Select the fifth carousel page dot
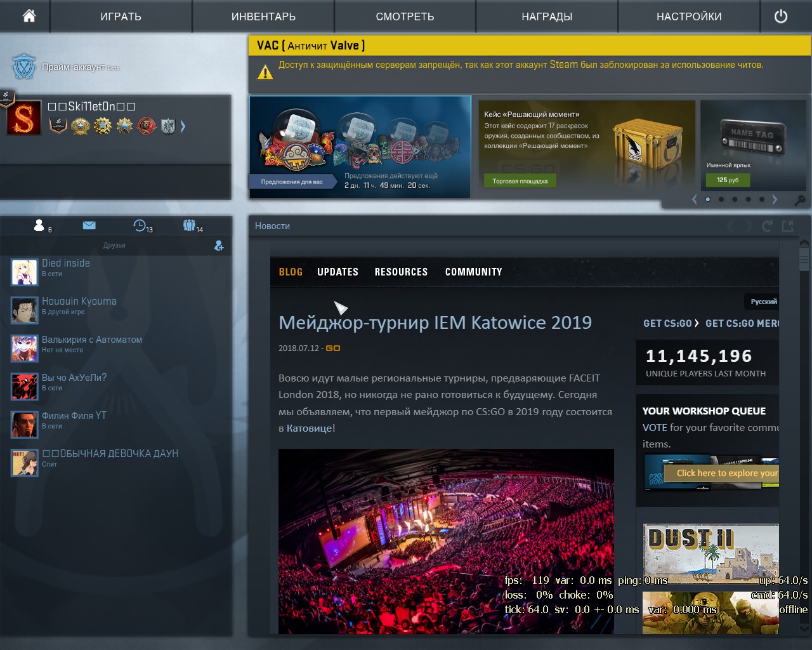 pyautogui.click(x=762, y=199)
